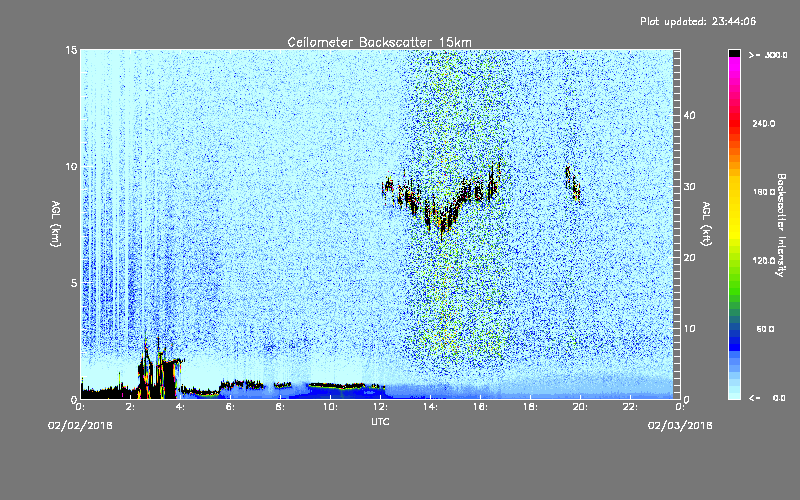Viewport: 800px width, 500px height.
Task: Click the UTC x-axis label
Action: (x=380, y=422)
